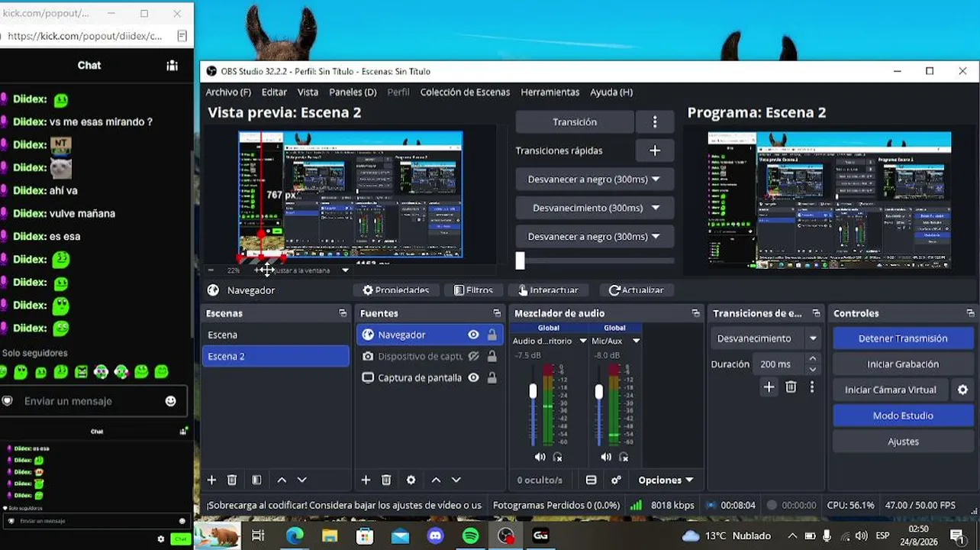Viewport: 980px width, 550px height.
Task: Add a quick transition with plus button
Action: 655,150
